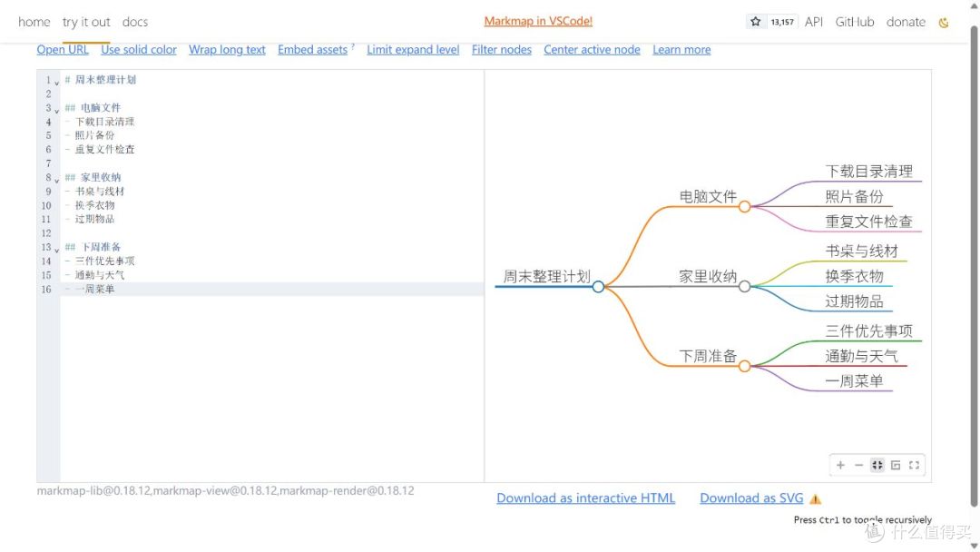Select the 三件优先事项 mind map node
The height and width of the screenshot is (552, 980).
(868, 330)
